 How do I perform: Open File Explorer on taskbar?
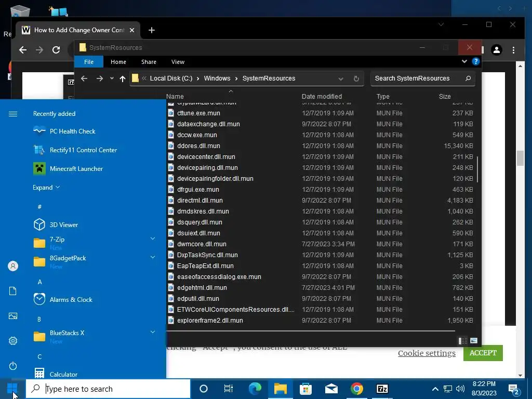click(x=281, y=389)
